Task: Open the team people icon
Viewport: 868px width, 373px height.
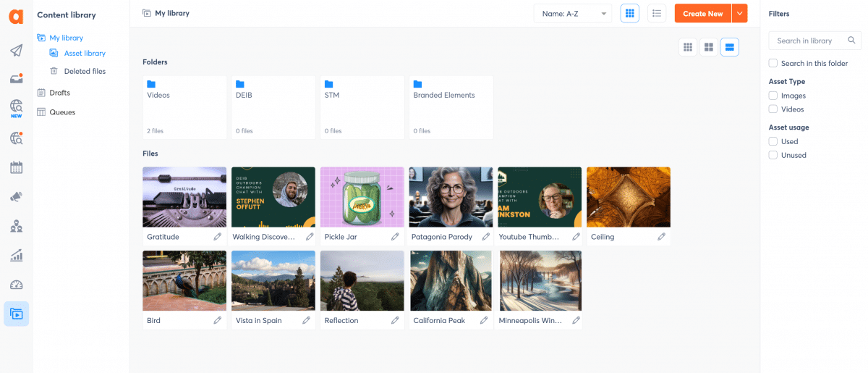Action: click(x=16, y=226)
